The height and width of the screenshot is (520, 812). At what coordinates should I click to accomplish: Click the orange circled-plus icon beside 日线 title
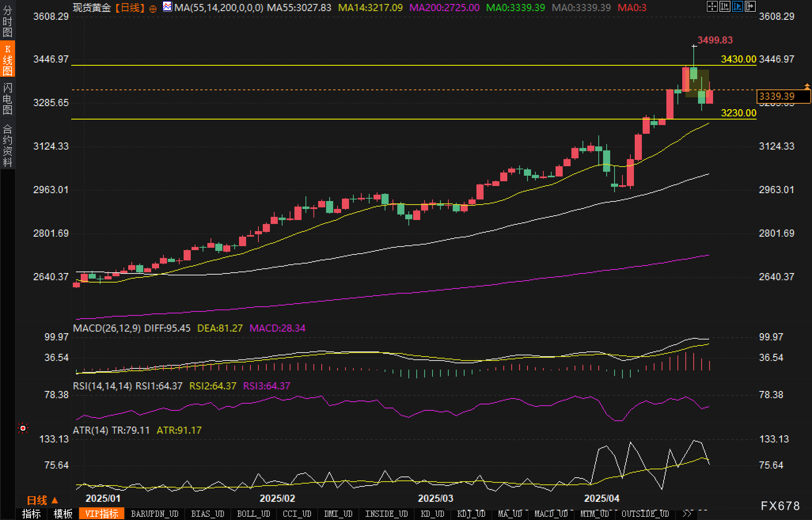coord(153,8)
